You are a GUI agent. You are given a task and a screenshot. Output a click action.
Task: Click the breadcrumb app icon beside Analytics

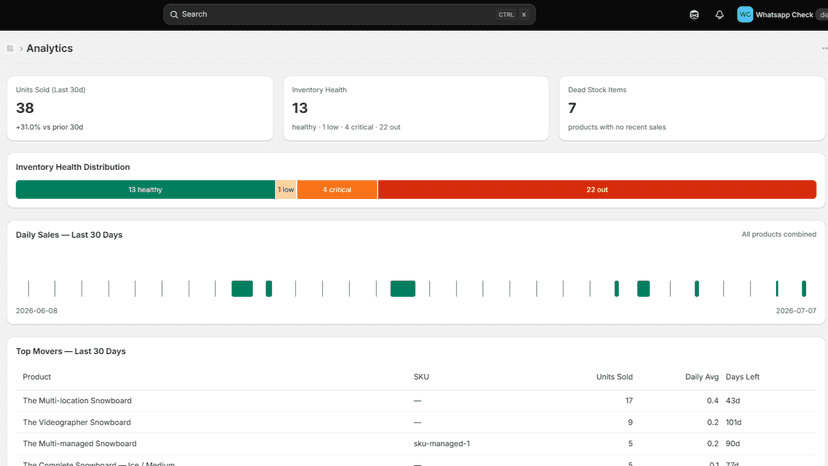click(x=10, y=48)
